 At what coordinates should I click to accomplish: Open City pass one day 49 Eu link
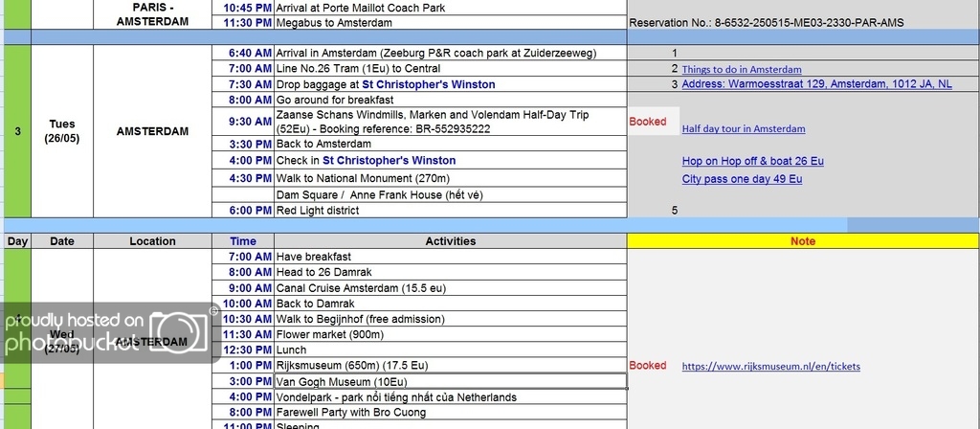742,179
